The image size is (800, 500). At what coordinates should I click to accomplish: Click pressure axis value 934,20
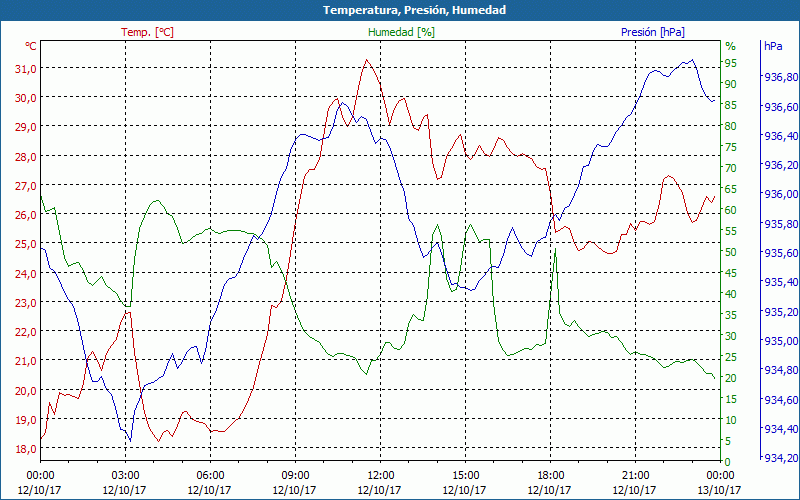pyautogui.click(x=781, y=458)
